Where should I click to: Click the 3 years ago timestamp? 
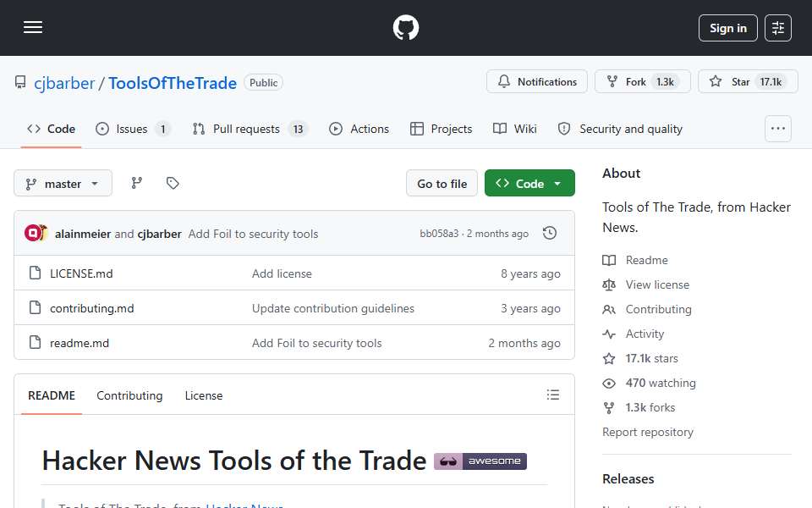point(530,308)
